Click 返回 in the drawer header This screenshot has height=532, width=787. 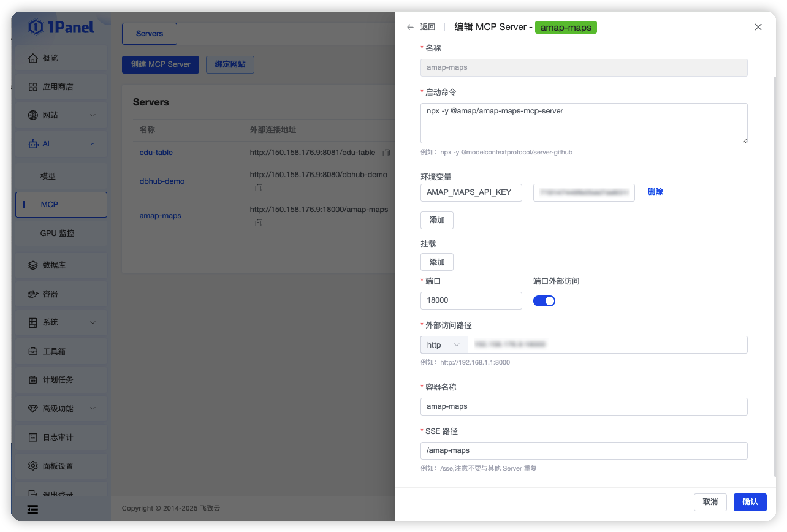428,27
